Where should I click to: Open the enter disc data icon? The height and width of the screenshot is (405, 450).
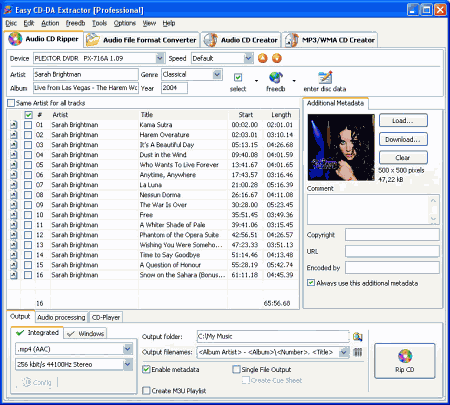click(325, 77)
